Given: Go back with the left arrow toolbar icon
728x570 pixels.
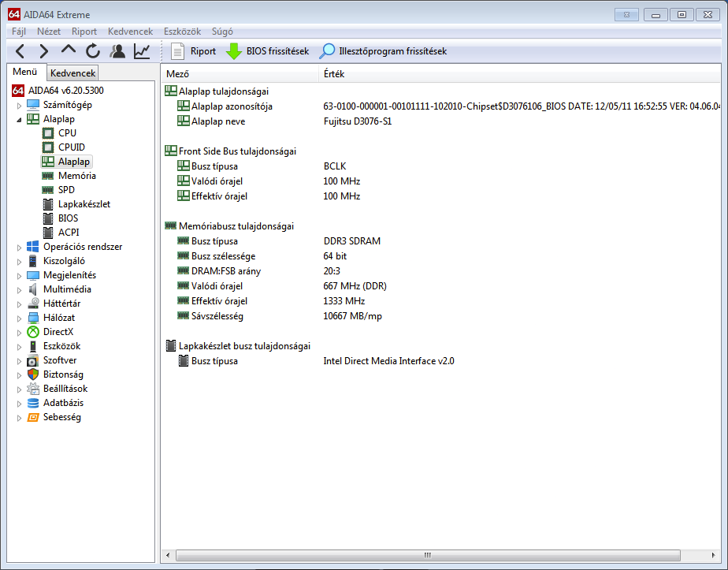Looking at the screenshot, I should [x=20, y=51].
